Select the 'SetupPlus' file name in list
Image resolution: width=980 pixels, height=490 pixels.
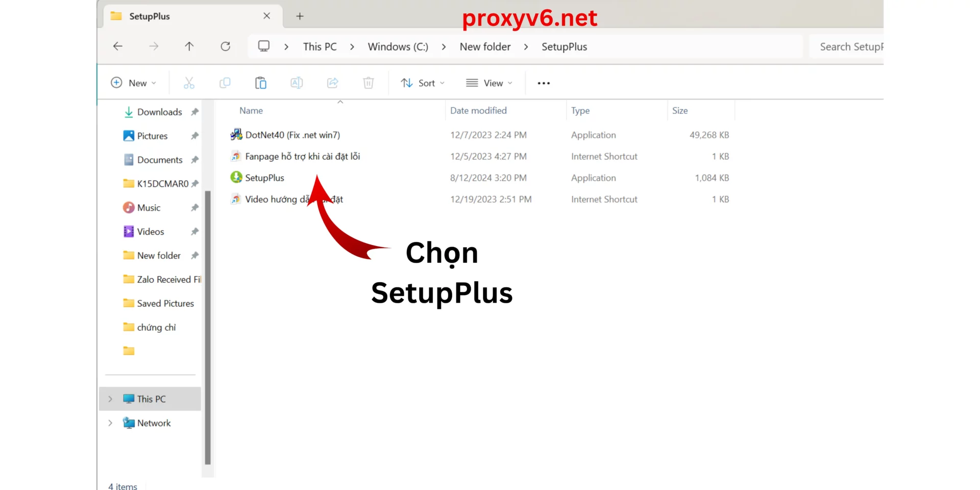point(264,178)
